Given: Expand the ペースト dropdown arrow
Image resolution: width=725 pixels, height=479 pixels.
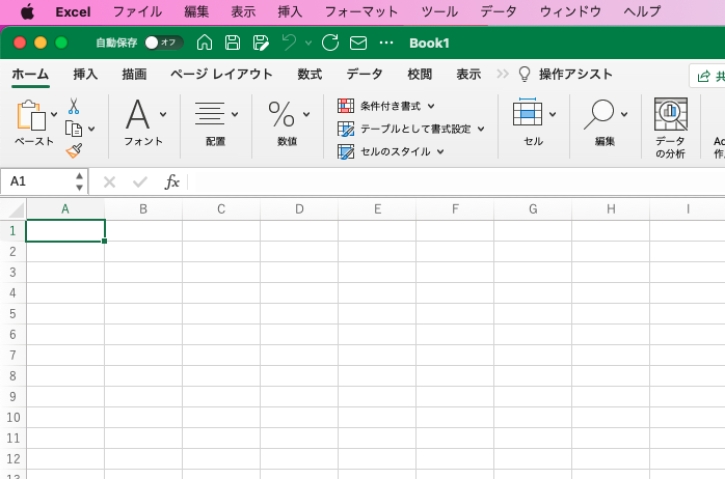Looking at the screenshot, I should click(54, 114).
